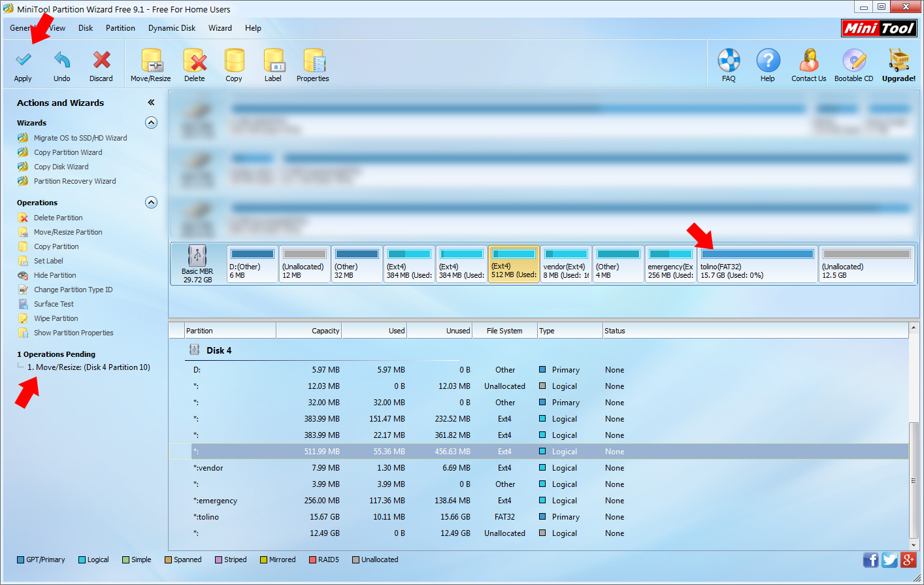Select the *:tolino row in partition list

538,517
